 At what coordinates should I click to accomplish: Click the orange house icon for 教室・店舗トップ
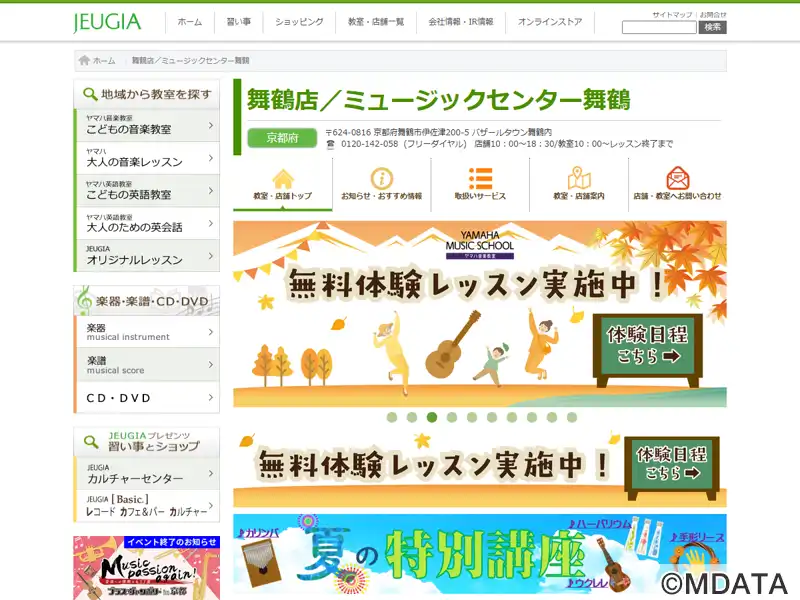pos(283,179)
